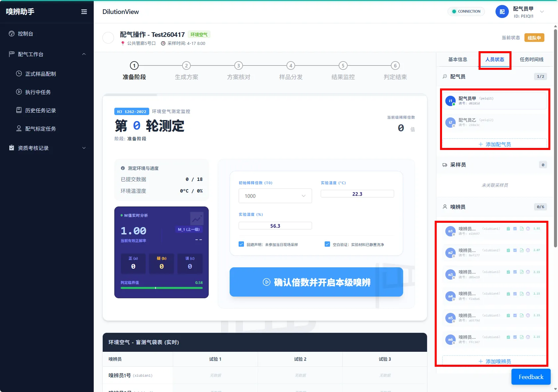The height and width of the screenshot is (392, 558).
Task: Collapse the sidebar with the hamburger icon
Action: (x=84, y=12)
